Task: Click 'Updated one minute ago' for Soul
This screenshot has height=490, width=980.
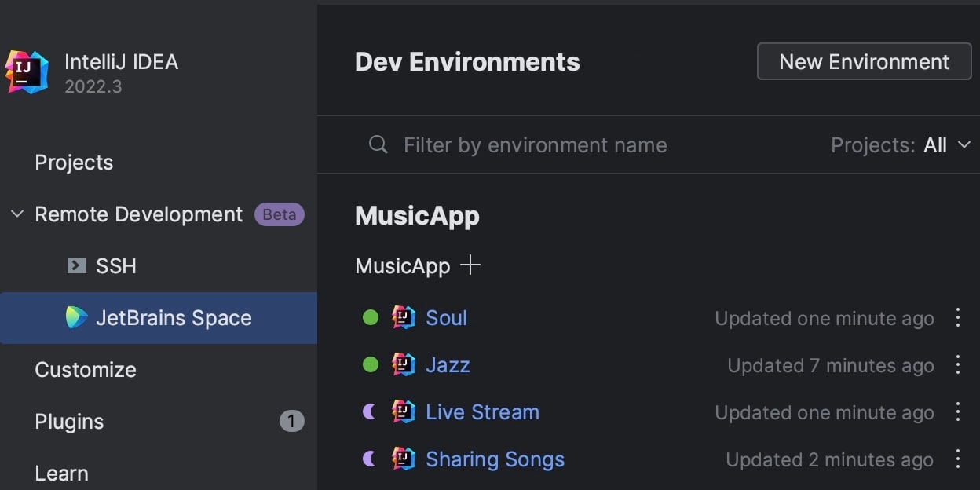Action: (825, 318)
